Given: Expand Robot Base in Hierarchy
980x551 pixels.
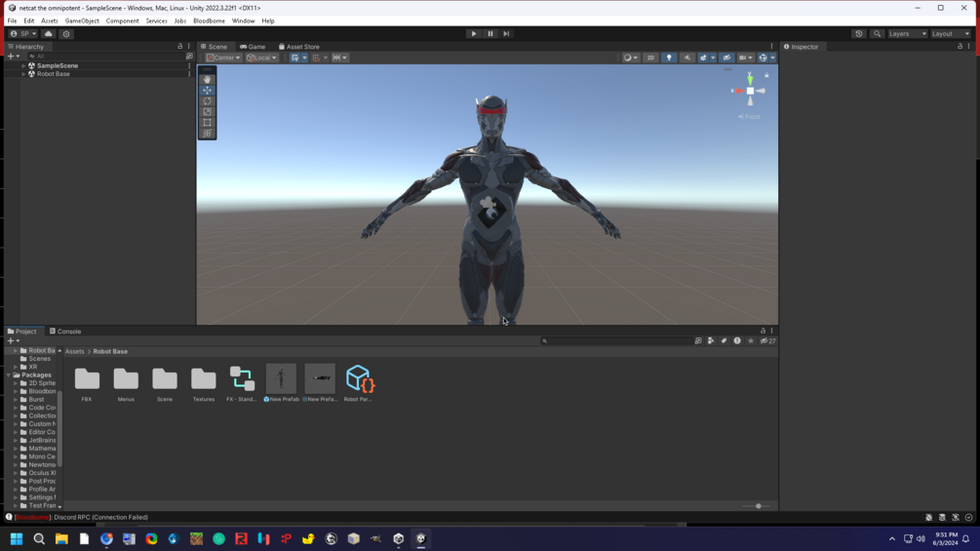Looking at the screenshot, I should click(23, 74).
